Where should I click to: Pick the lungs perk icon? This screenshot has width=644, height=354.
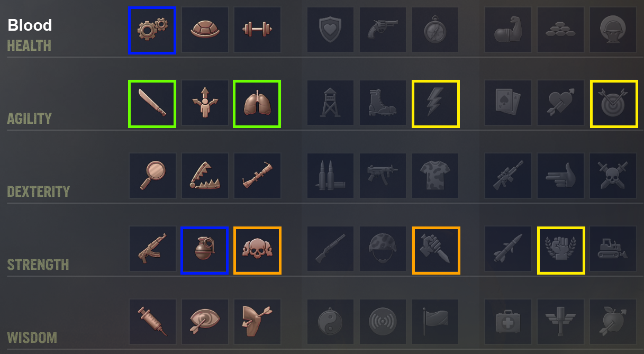click(x=257, y=104)
